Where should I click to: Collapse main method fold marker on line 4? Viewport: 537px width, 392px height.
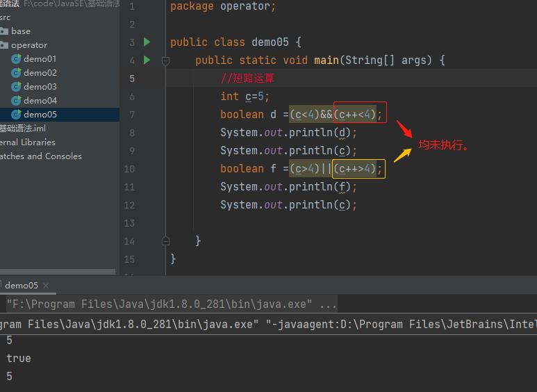165,61
